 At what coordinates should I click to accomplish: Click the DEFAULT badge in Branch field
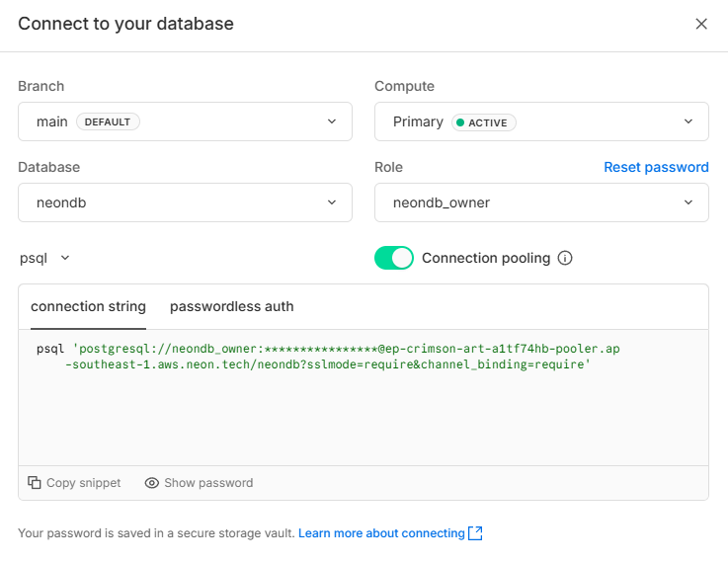[108, 121]
